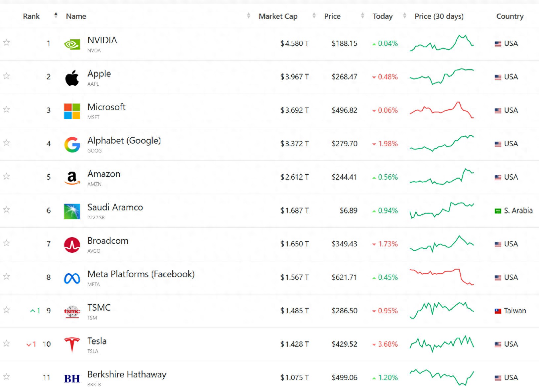The height and width of the screenshot is (392, 539).
Task: Open the Meta Platforms logo
Action: click(72, 278)
